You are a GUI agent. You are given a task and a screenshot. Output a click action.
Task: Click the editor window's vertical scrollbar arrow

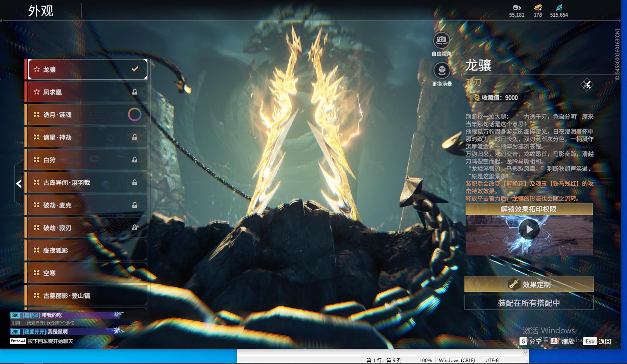(x=526, y=352)
